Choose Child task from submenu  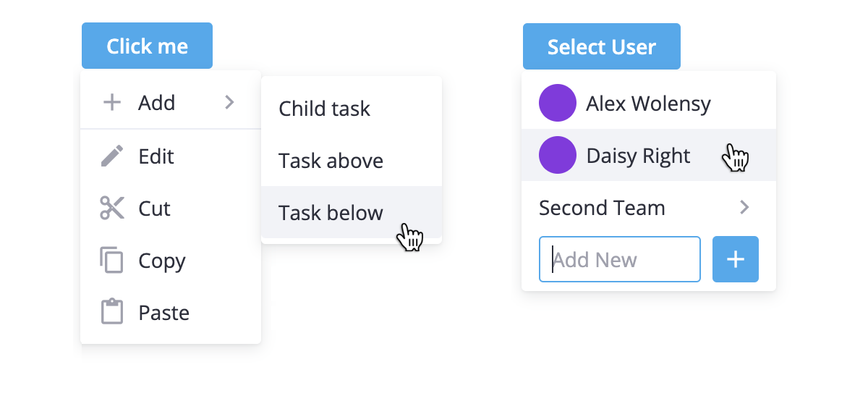tap(352, 109)
